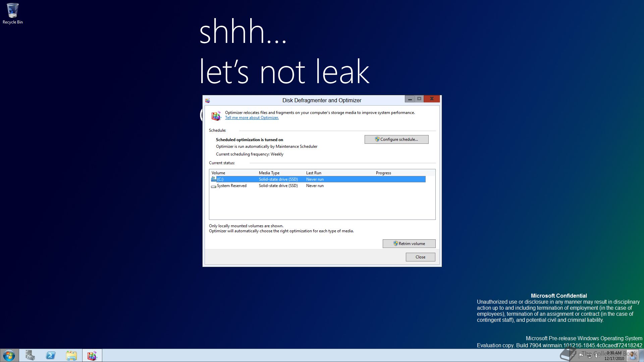Select the System Reserved volume row
The width and height of the screenshot is (644, 362).
(318, 186)
